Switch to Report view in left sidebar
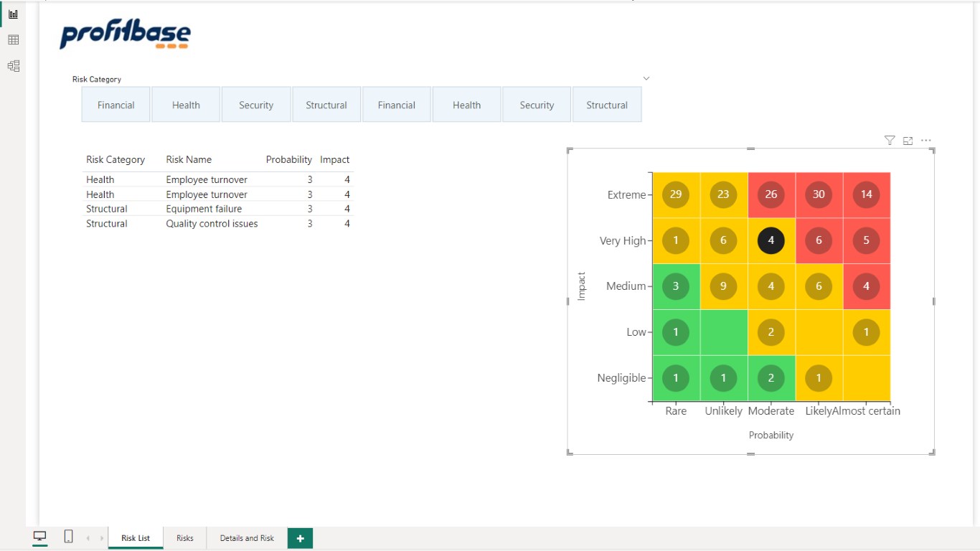Image resolution: width=980 pixels, height=551 pixels. pos(13,14)
